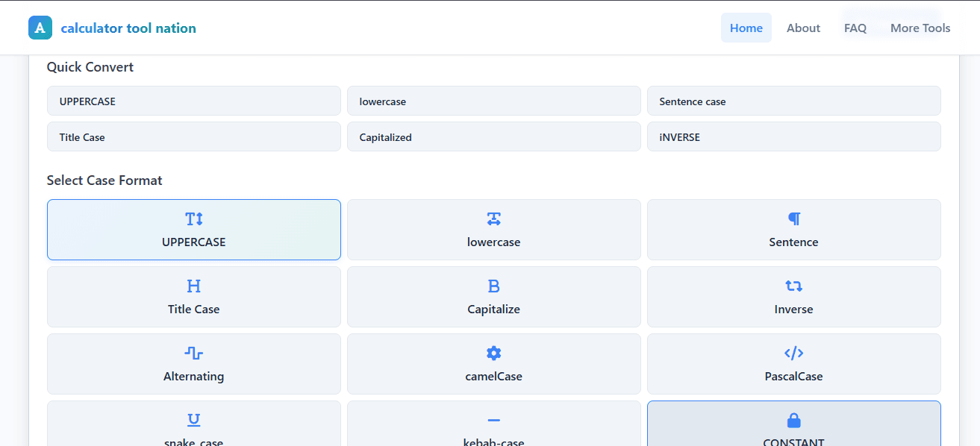The width and height of the screenshot is (980, 446).
Task: Select the underlined-U snake_case icon
Action: pos(193,420)
